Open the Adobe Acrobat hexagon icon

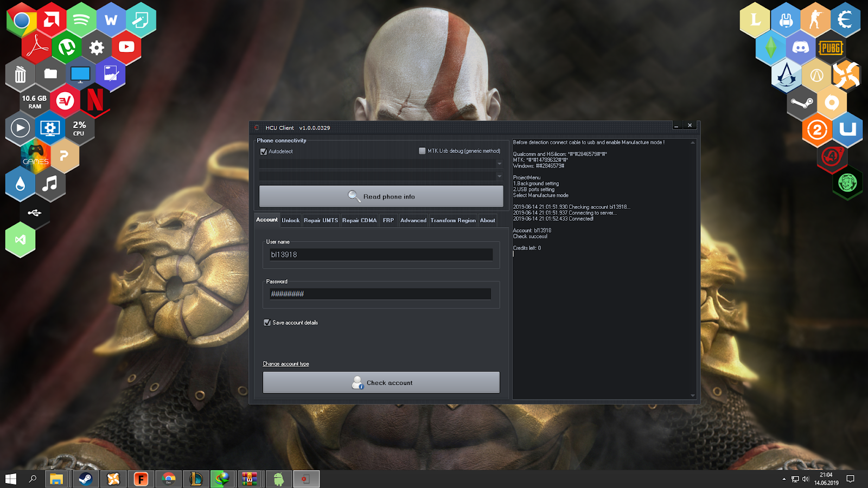(x=37, y=47)
